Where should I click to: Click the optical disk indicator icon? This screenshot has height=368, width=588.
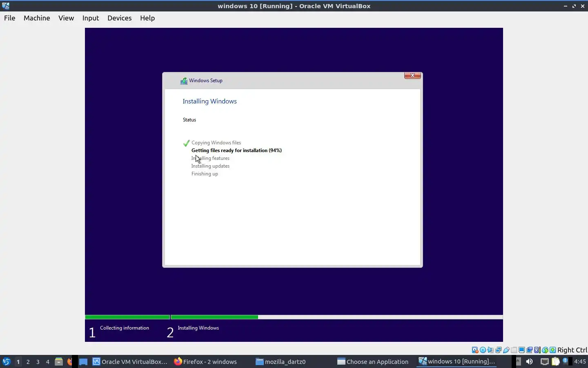[x=483, y=350]
